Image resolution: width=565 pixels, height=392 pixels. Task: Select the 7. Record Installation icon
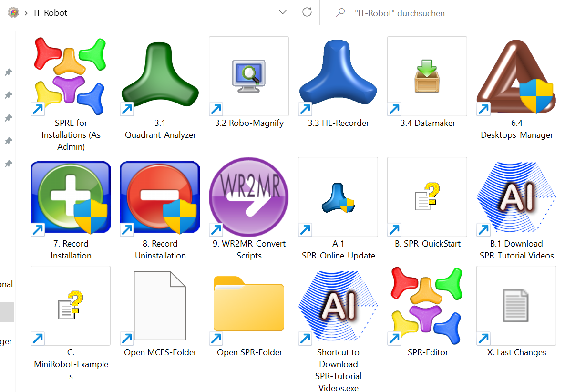pyautogui.click(x=71, y=197)
